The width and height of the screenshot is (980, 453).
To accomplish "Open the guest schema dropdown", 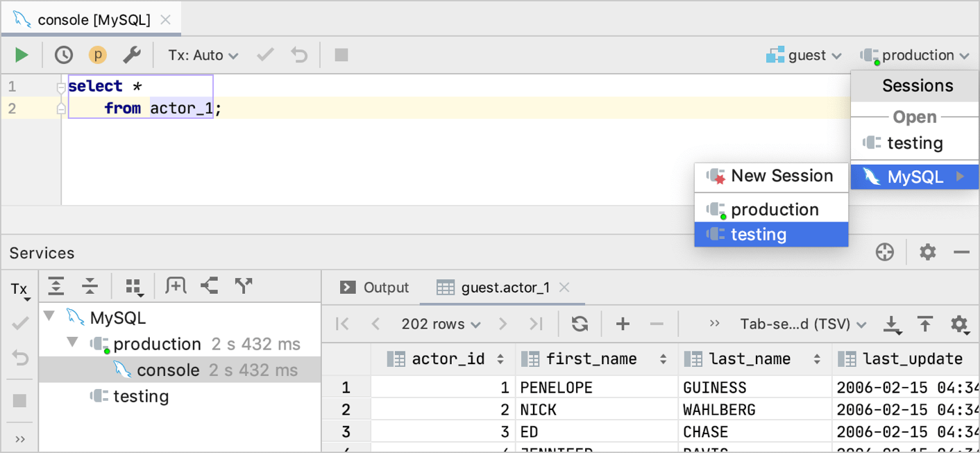I will pyautogui.click(x=804, y=55).
